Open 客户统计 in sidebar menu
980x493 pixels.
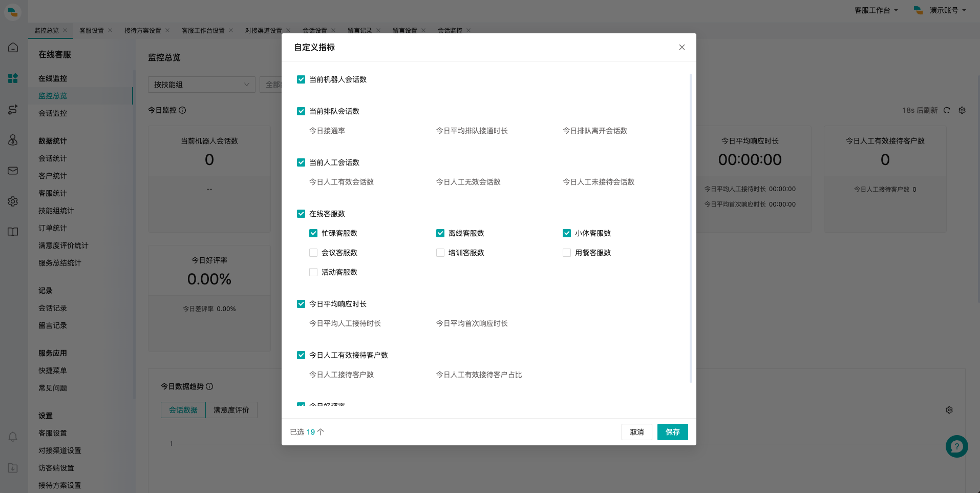(53, 176)
